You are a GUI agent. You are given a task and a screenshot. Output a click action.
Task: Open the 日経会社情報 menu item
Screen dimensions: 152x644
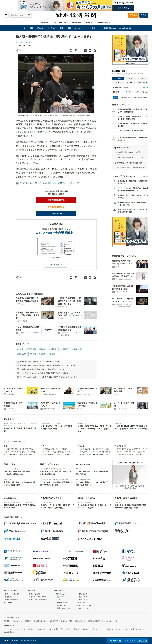point(76,23)
